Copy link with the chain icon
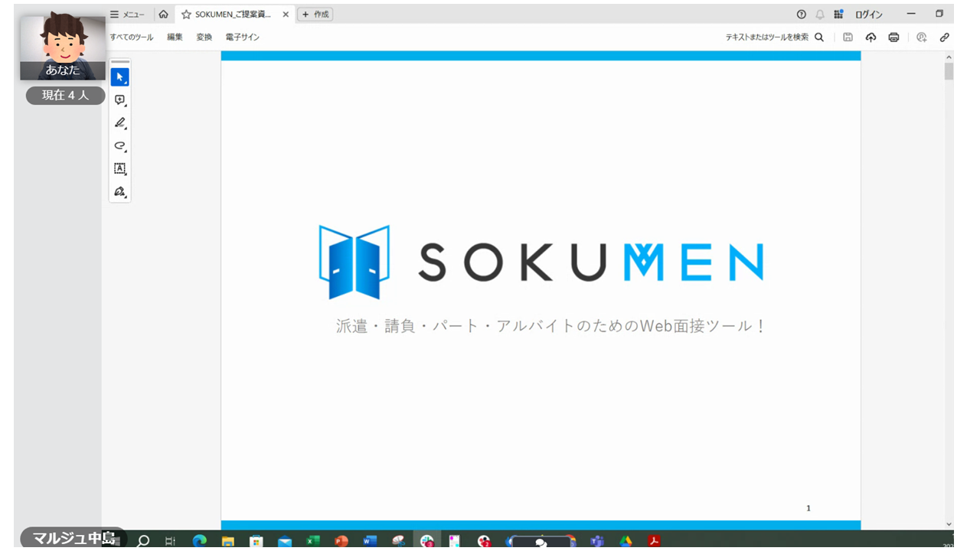The height and width of the screenshot is (551, 980). click(x=945, y=37)
